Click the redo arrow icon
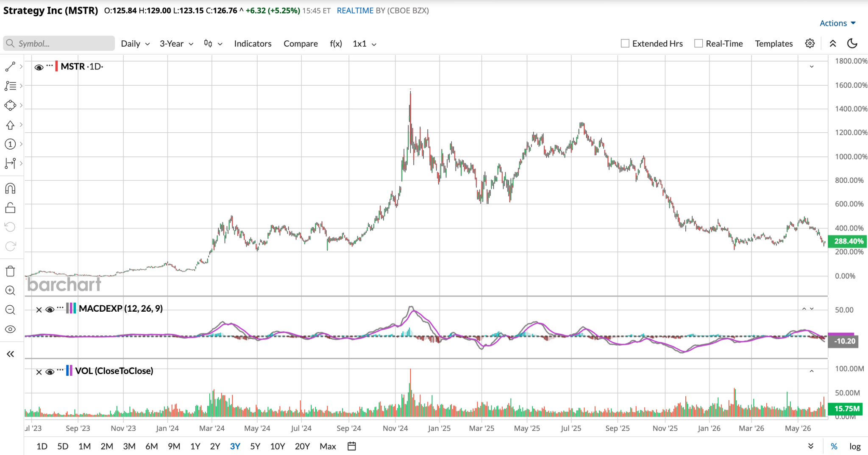 tap(10, 246)
